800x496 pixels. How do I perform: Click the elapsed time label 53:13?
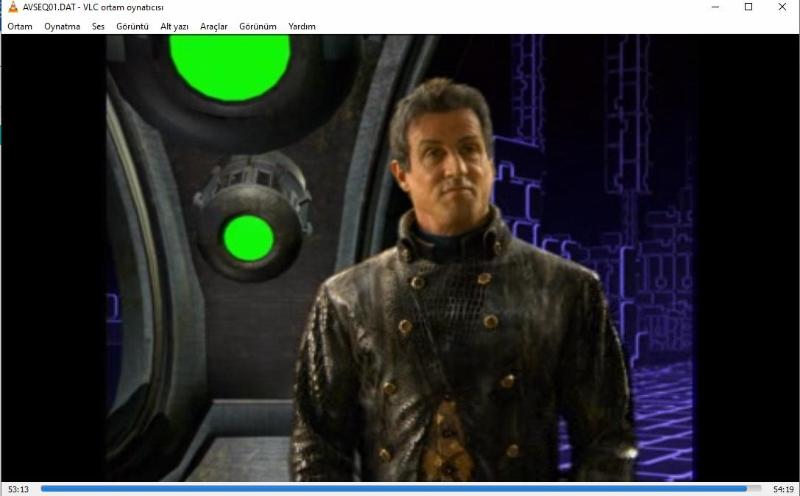click(x=17, y=490)
